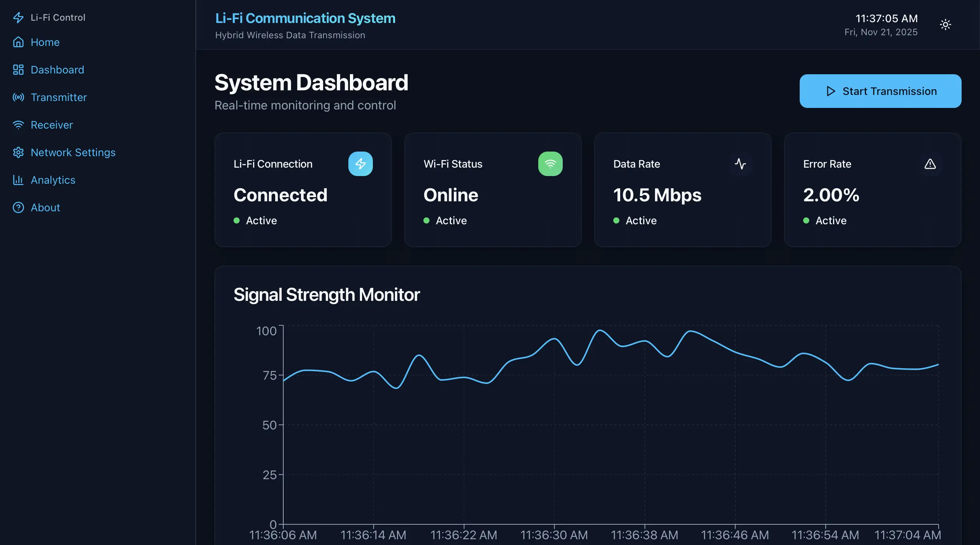Click the blue lightning icon on Li-Fi Connection card

tap(360, 164)
